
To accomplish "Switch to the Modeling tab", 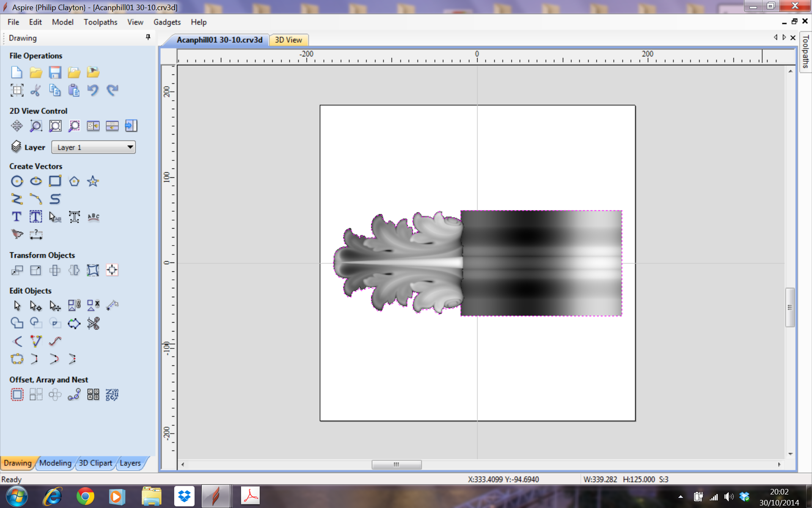I will pyautogui.click(x=55, y=463).
